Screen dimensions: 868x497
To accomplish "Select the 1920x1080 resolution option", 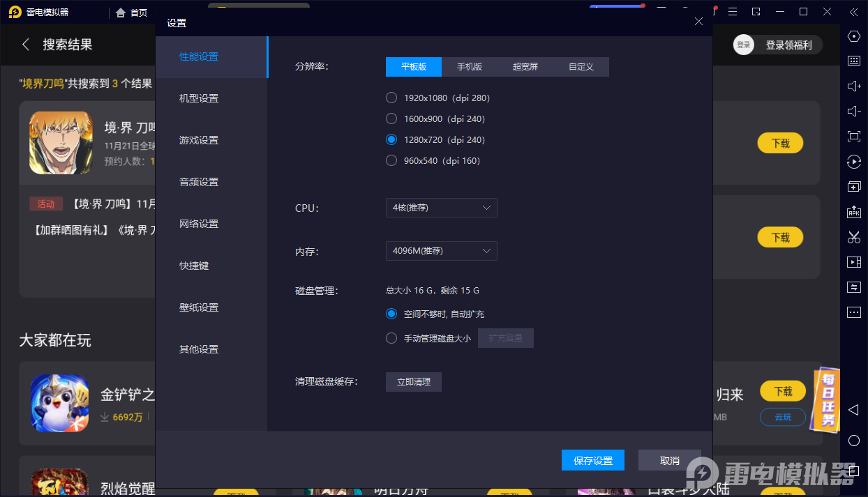I will pos(391,98).
